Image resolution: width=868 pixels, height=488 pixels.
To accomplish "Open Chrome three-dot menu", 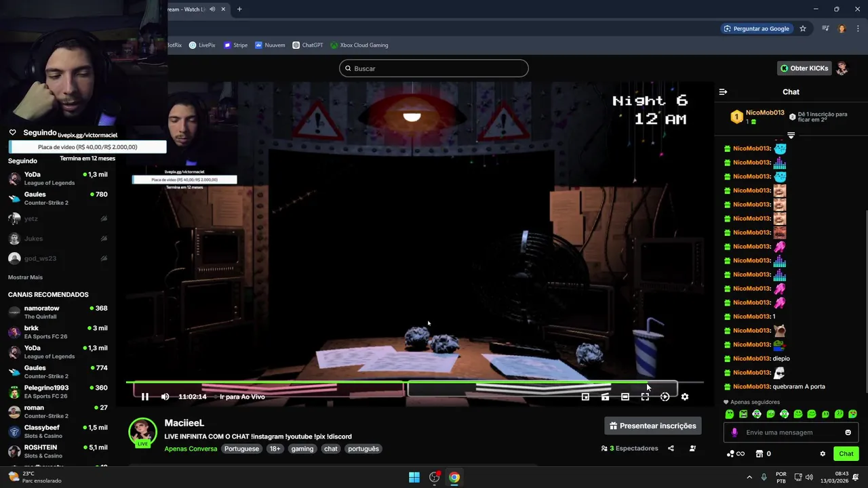I will coord(859,28).
